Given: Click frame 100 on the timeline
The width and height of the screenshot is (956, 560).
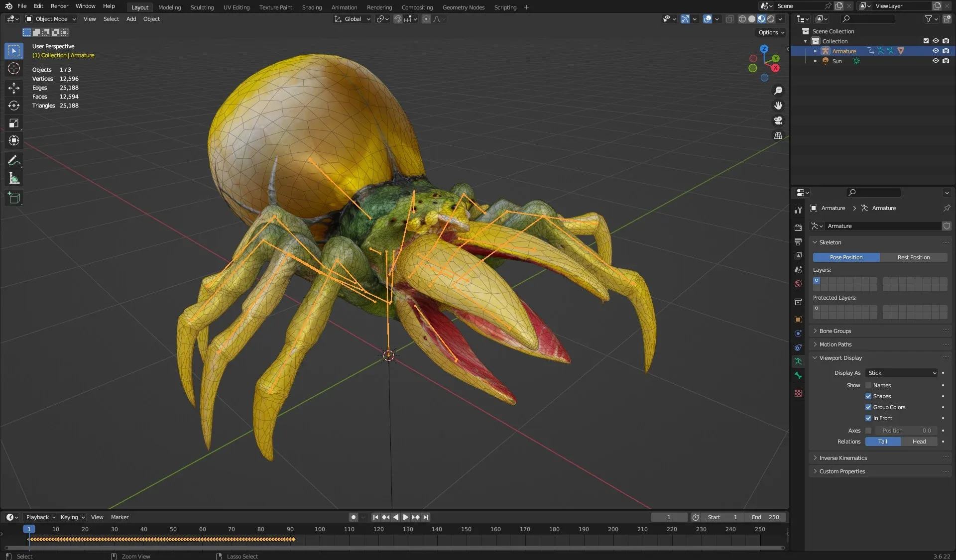Looking at the screenshot, I should click(320, 530).
